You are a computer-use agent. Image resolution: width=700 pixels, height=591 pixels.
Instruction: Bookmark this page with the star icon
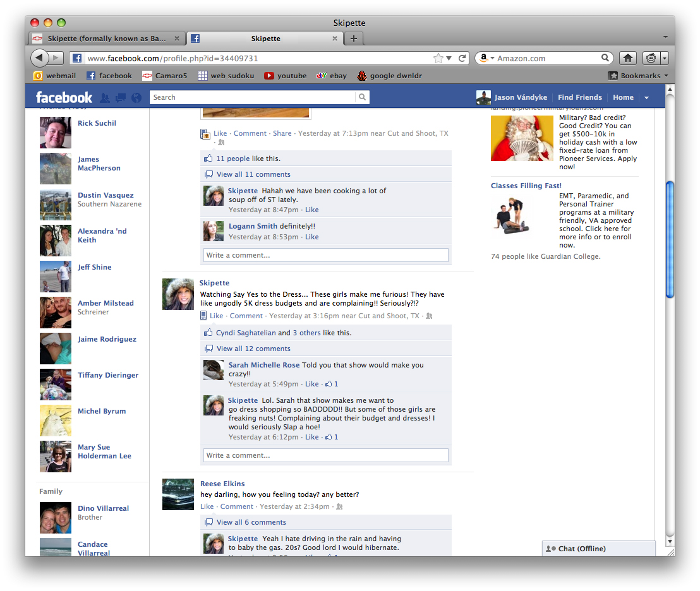[x=438, y=58]
